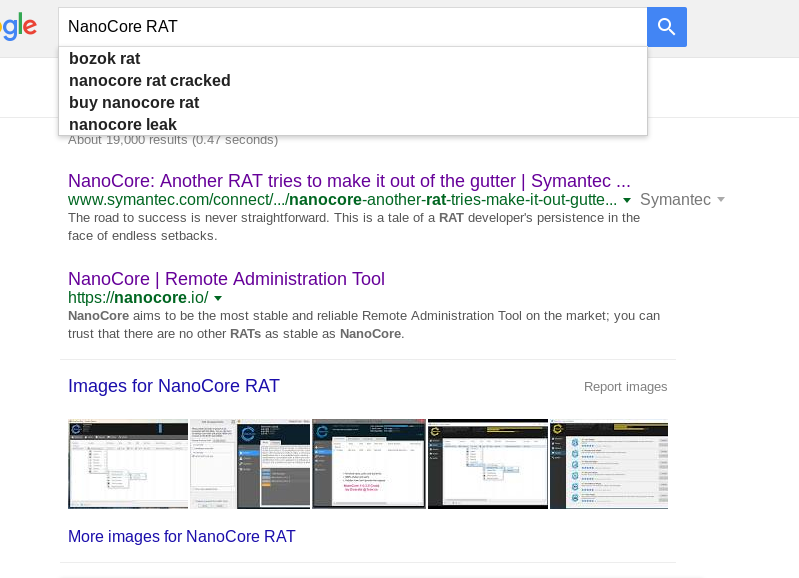Click the 'Symantec' grey label
The image size is (799, 578).
[675, 199]
